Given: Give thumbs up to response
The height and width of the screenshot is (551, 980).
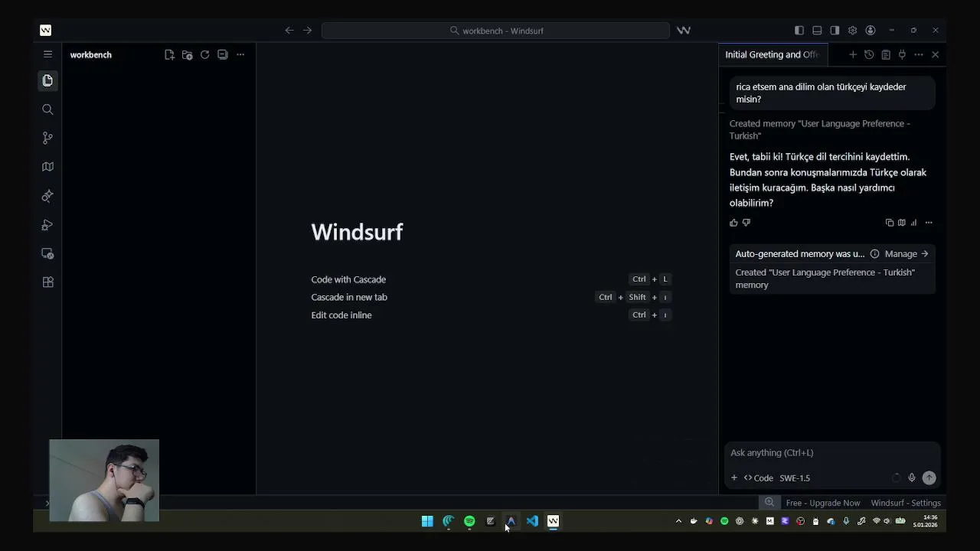Looking at the screenshot, I should (733, 223).
